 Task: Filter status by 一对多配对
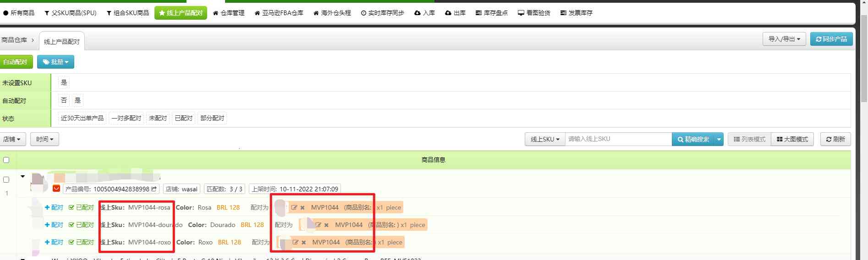[126, 118]
